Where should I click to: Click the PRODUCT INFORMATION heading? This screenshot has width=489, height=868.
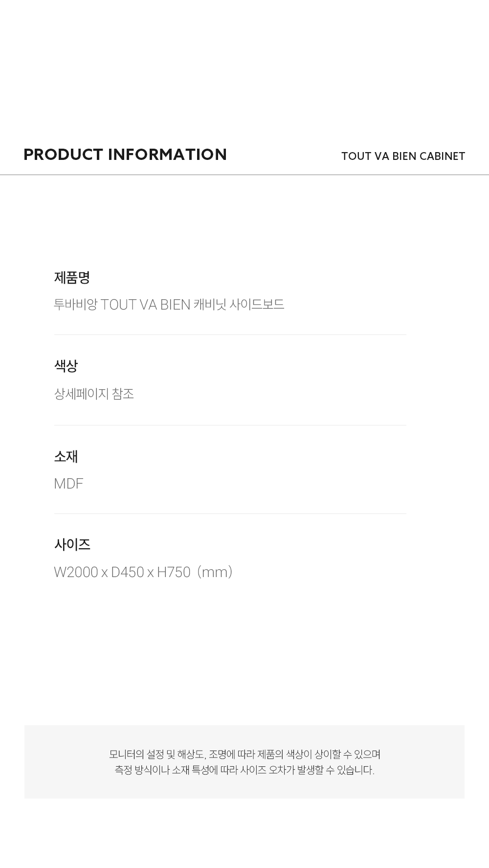click(125, 155)
